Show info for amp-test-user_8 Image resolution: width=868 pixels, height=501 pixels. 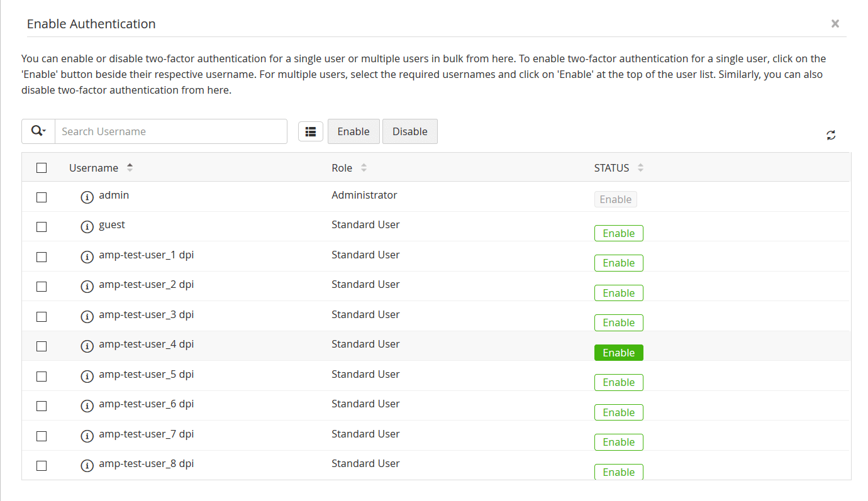click(x=87, y=466)
